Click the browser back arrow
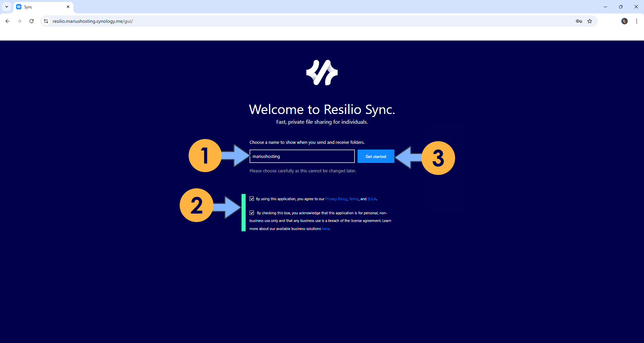 coord(7,21)
